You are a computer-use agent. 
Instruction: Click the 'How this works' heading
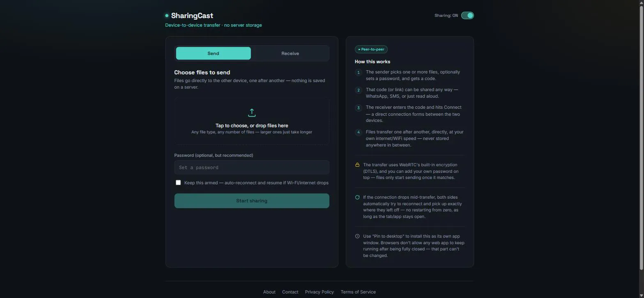tap(373, 62)
